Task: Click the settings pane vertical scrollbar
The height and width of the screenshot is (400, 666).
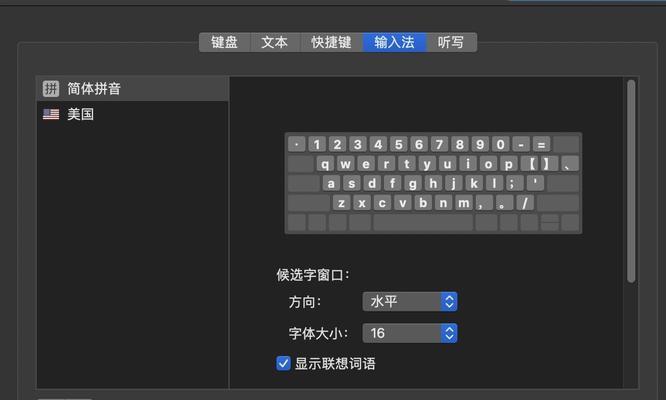Action: 631,181
